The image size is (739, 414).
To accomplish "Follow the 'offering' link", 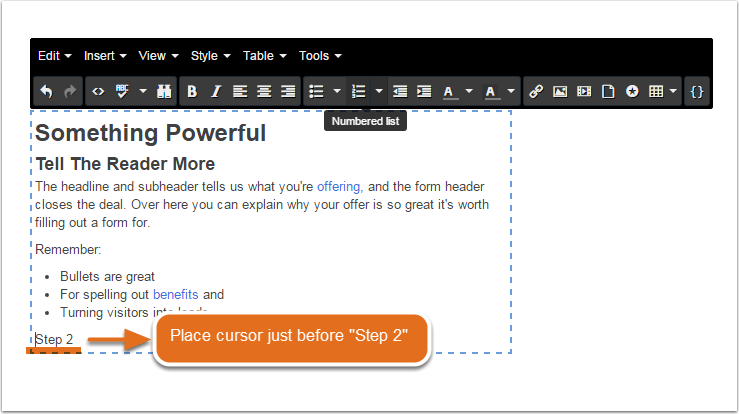I will (338, 187).
